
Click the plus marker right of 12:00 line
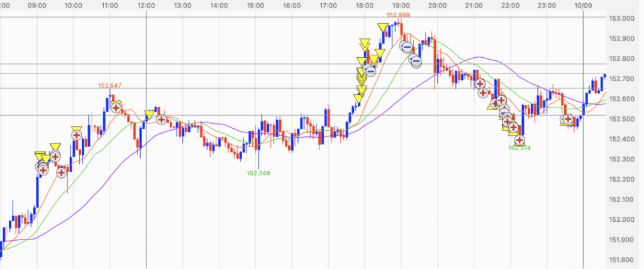pos(162,119)
